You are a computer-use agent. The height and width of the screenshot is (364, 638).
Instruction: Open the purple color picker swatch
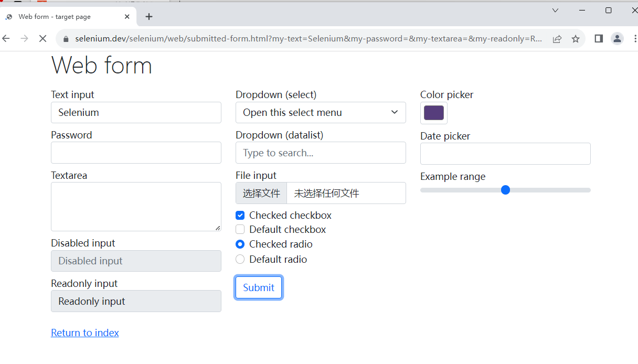pyautogui.click(x=434, y=113)
